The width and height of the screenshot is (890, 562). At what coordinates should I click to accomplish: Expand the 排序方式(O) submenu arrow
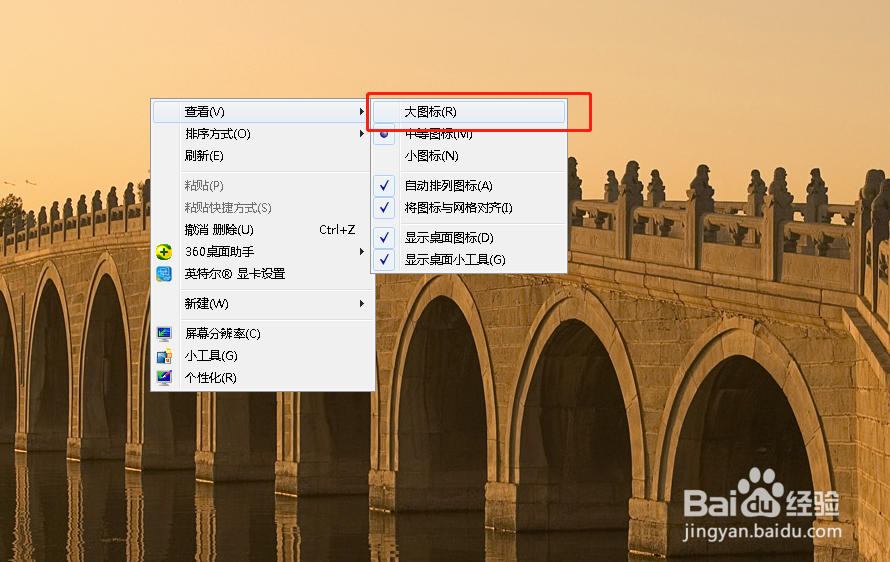[362, 134]
